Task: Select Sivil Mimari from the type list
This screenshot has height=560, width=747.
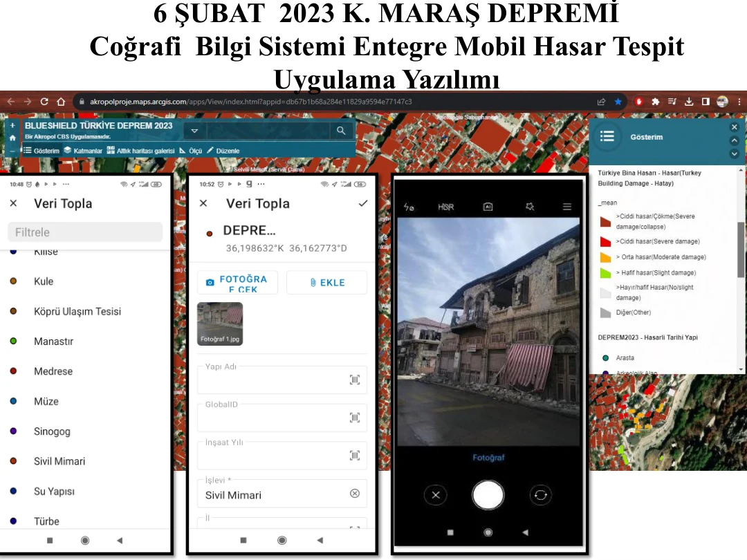Action: pos(59,461)
